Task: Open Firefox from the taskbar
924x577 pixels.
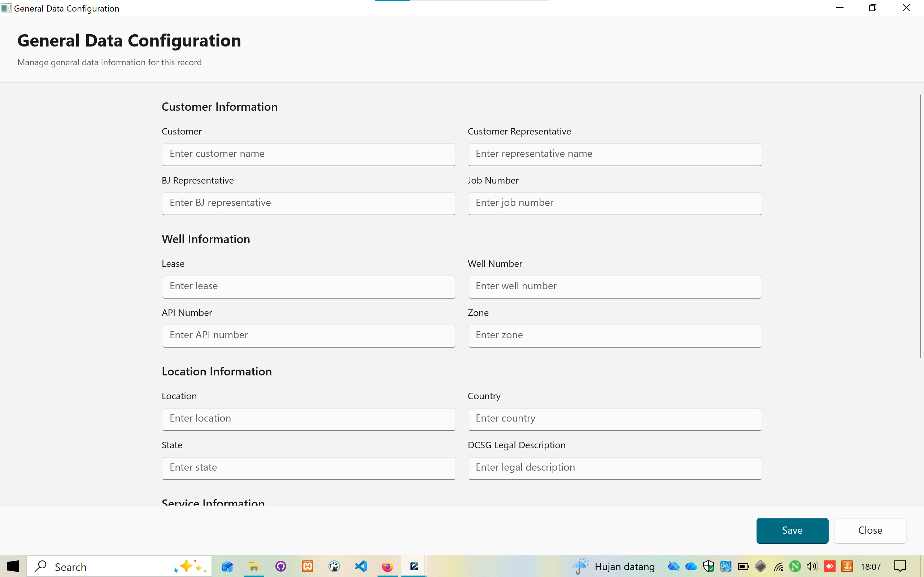Action: pyautogui.click(x=387, y=566)
